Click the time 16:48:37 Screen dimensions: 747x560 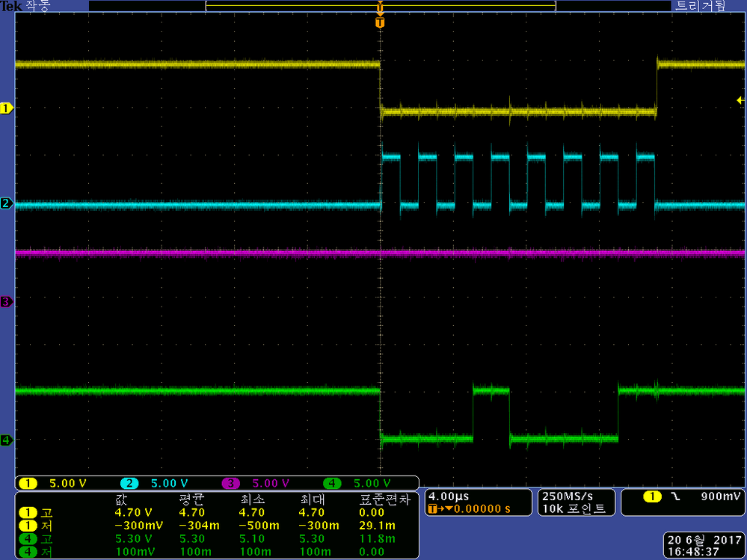click(x=692, y=552)
